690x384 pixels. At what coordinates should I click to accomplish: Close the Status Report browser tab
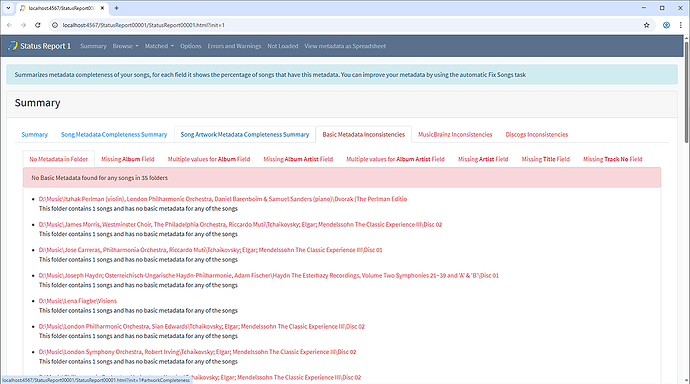coord(102,8)
